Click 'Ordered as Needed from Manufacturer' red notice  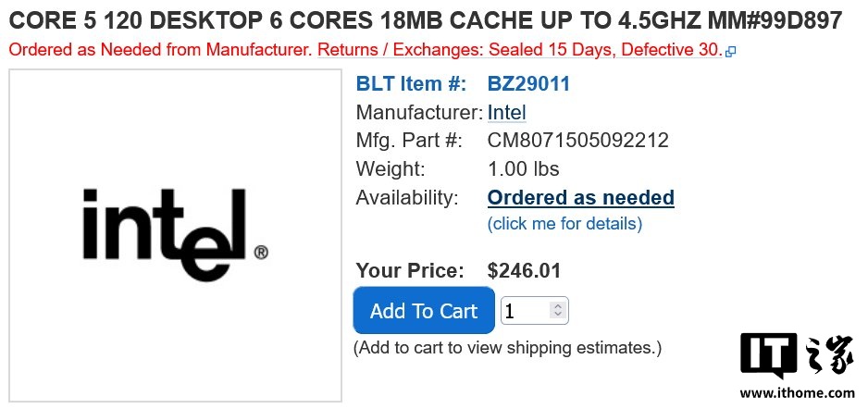pos(159,51)
